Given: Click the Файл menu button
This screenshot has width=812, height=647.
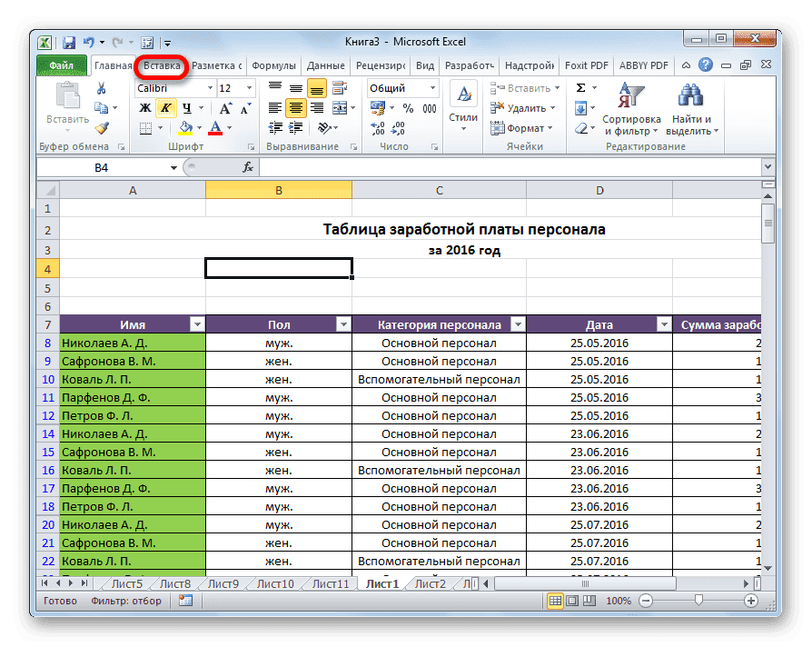Looking at the screenshot, I should 60,65.
